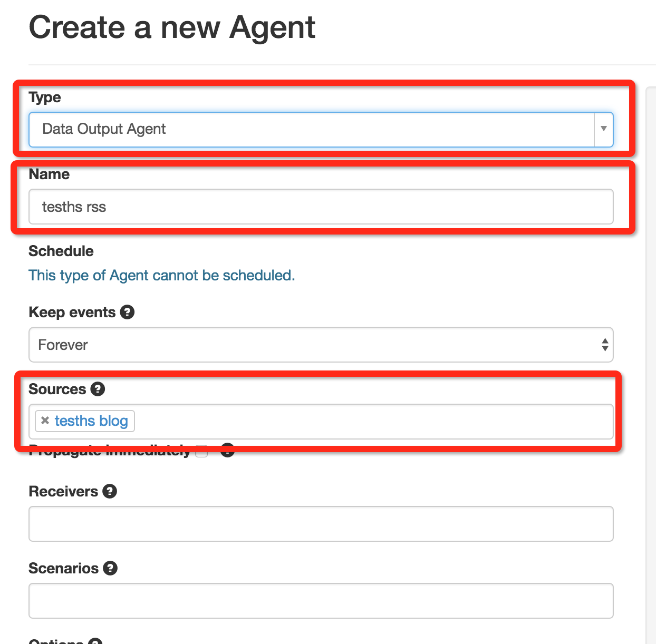Click empty area of Sources field
This screenshot has height=644, width=656.
[373, 421]
